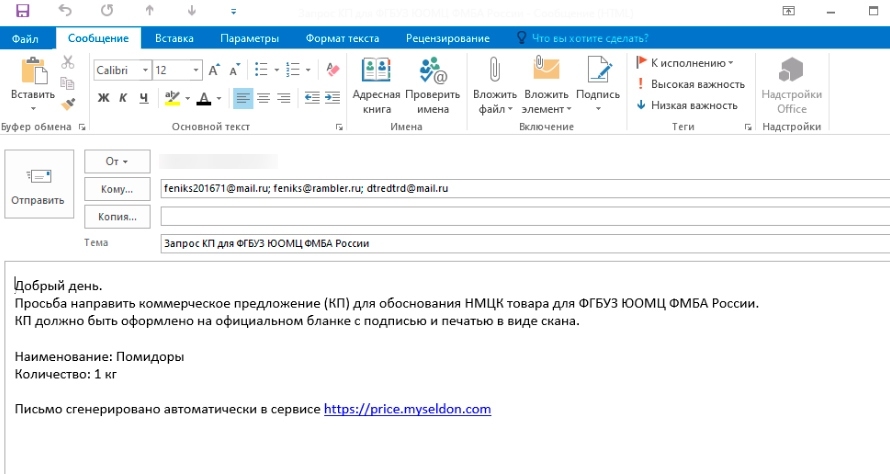The height and width of the screenshot is (474, 890).
Task: Align text right
Action: tap(284, 98)
